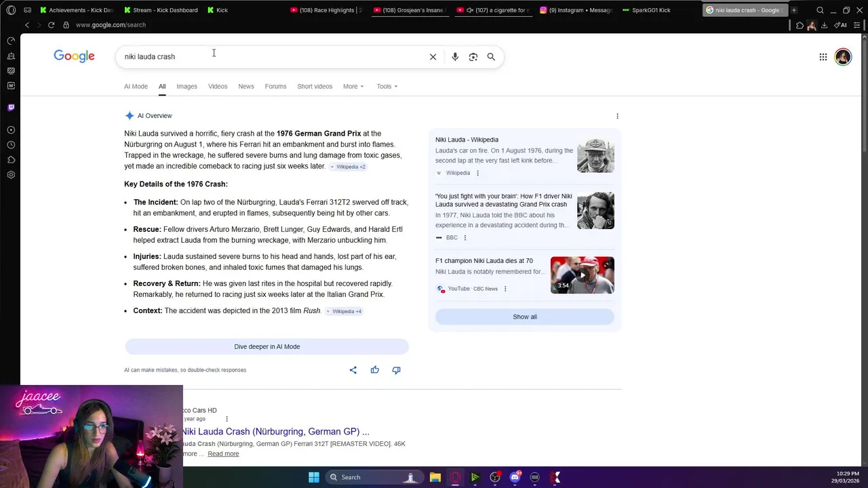Open Windows Start menu
The width and height of the screenshot is (868, 488).
pos(314,477)
